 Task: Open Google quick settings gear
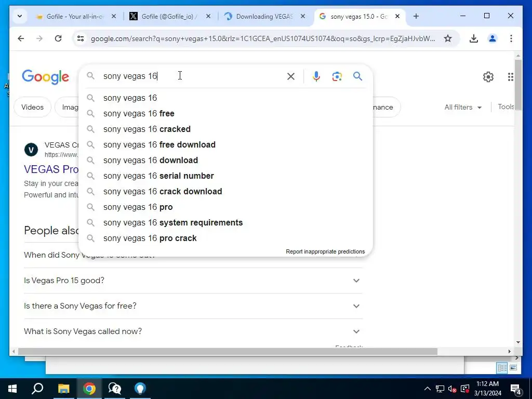[x=488, y=77]
